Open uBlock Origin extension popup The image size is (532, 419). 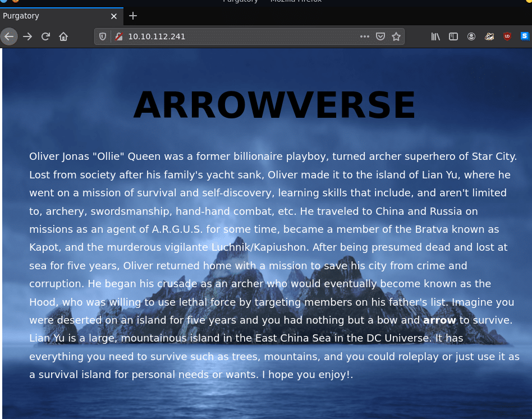point(507,36)
